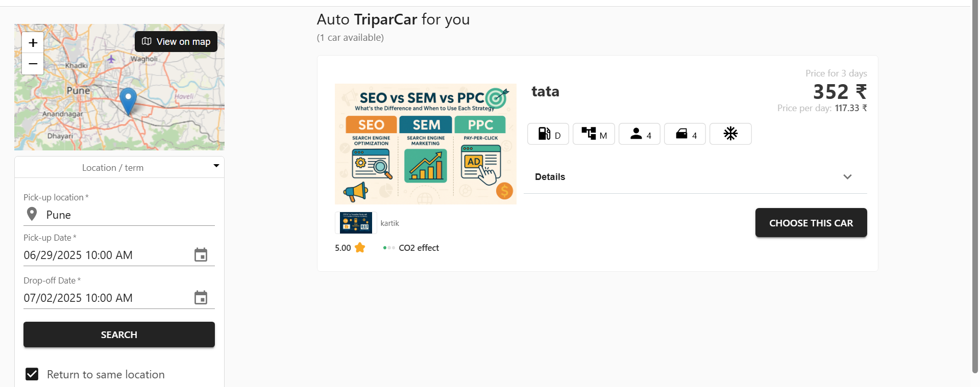This screenshot has height=387, width=980.
Task: Click the kartik seller profile link
Action: [x=389, y=223]
